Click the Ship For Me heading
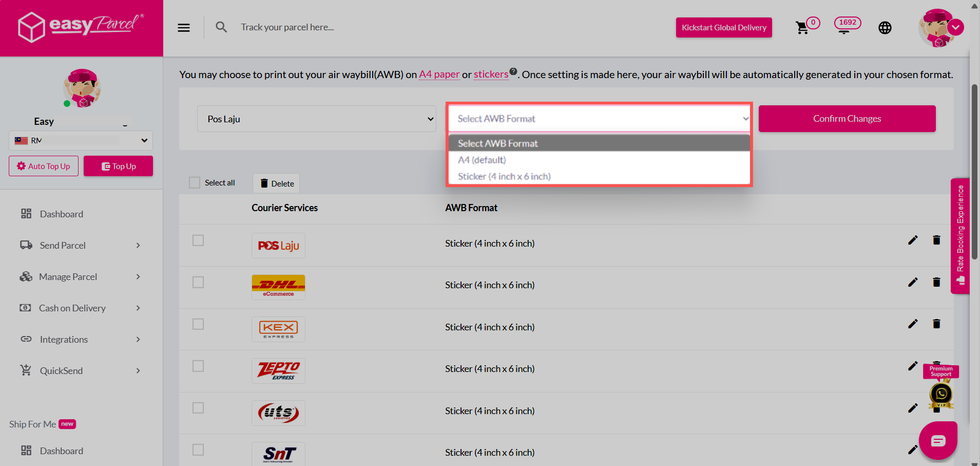Image resolution: width=980 pixels, height=466 pixels. point(32,424)
